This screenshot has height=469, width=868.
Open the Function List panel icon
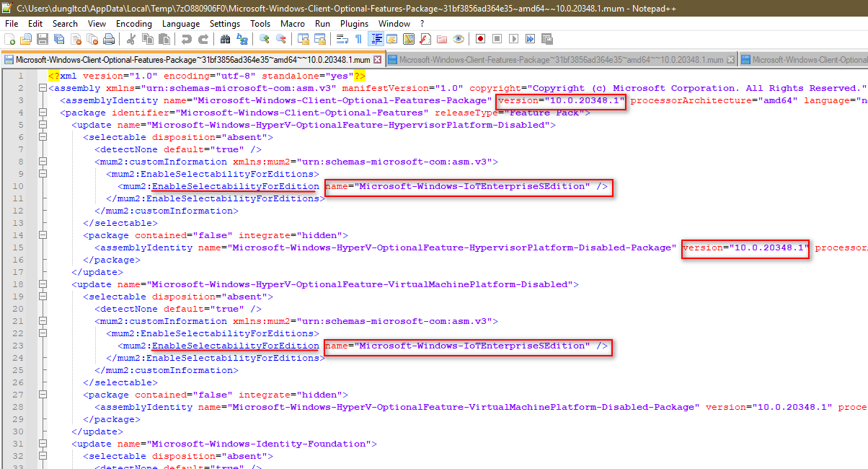point(425,38)
